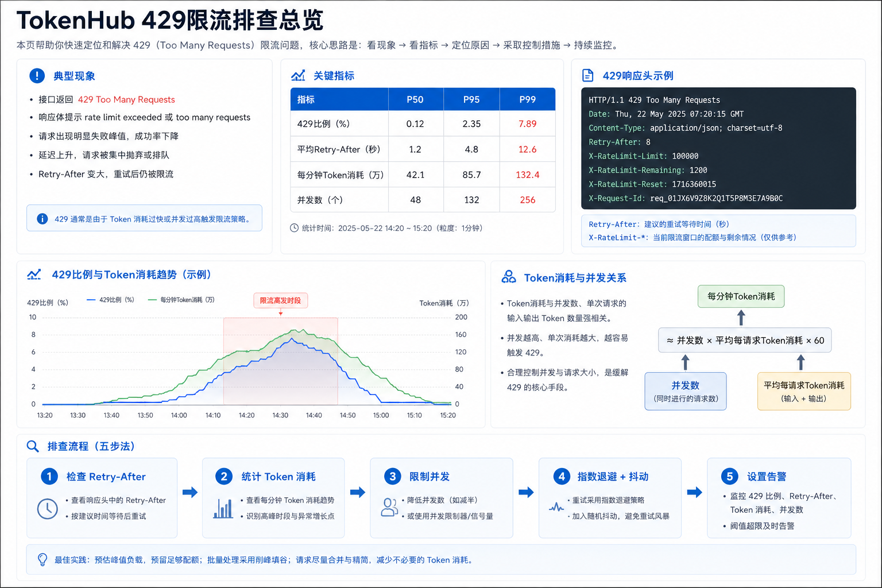Click the clock icon in 检查 Retry-After card
The image size is (882, 588).
(x=48, y=509)
